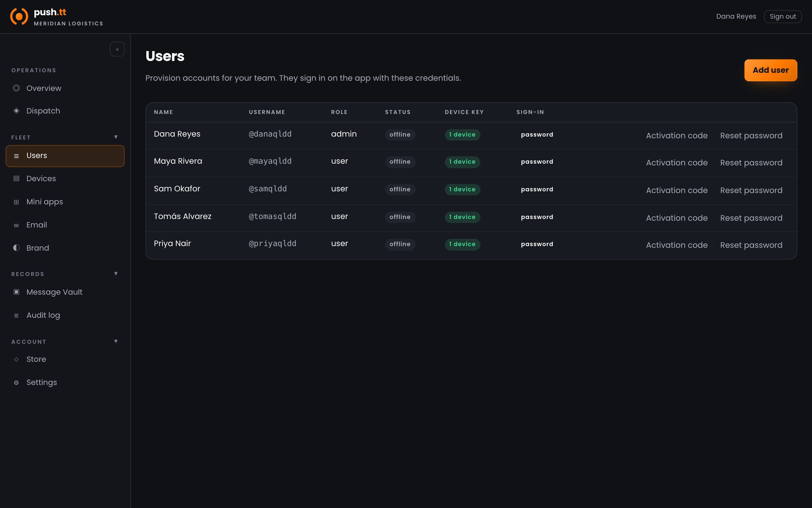The height and width of the screenshot is (508, 812).
Task: Collapse the Account section arrow
Action: (116, 341)
